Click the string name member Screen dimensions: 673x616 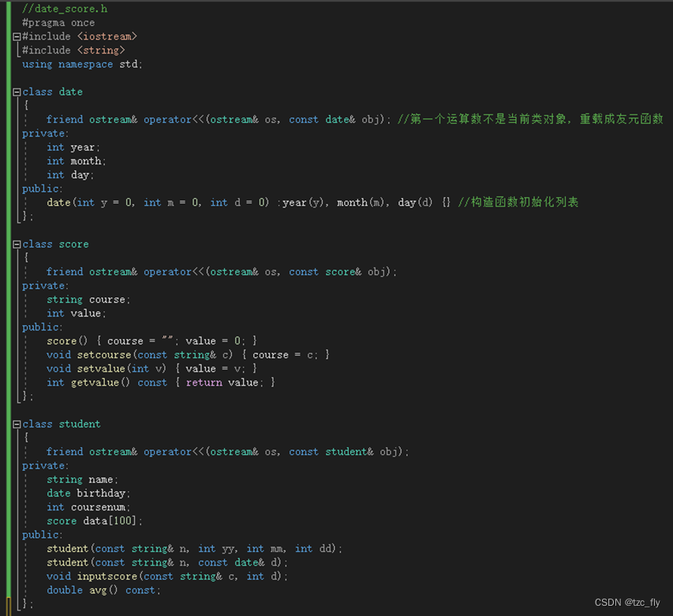tap(82, 480)
